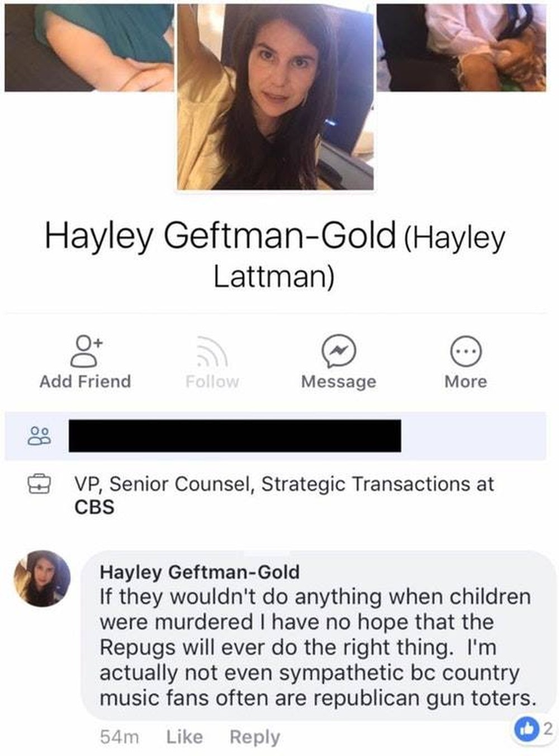Tap the Message label
Viewport: 559px width, 756px height.
339,382
